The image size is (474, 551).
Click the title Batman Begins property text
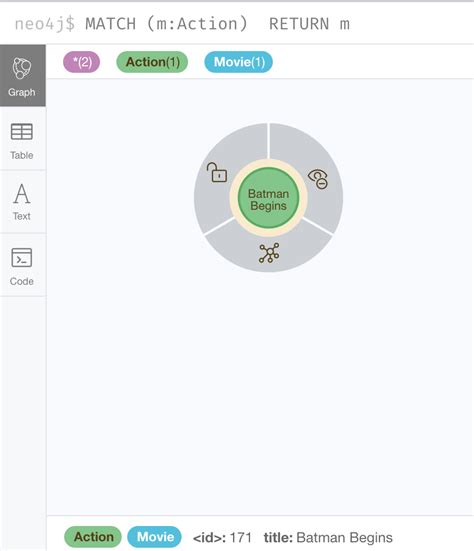click(328, 538)
